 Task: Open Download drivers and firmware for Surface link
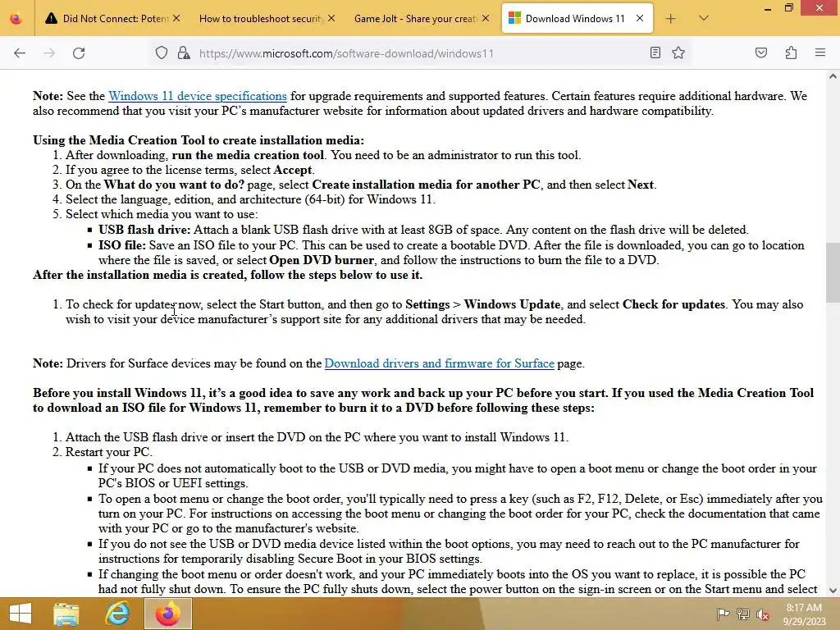(440, 363)
